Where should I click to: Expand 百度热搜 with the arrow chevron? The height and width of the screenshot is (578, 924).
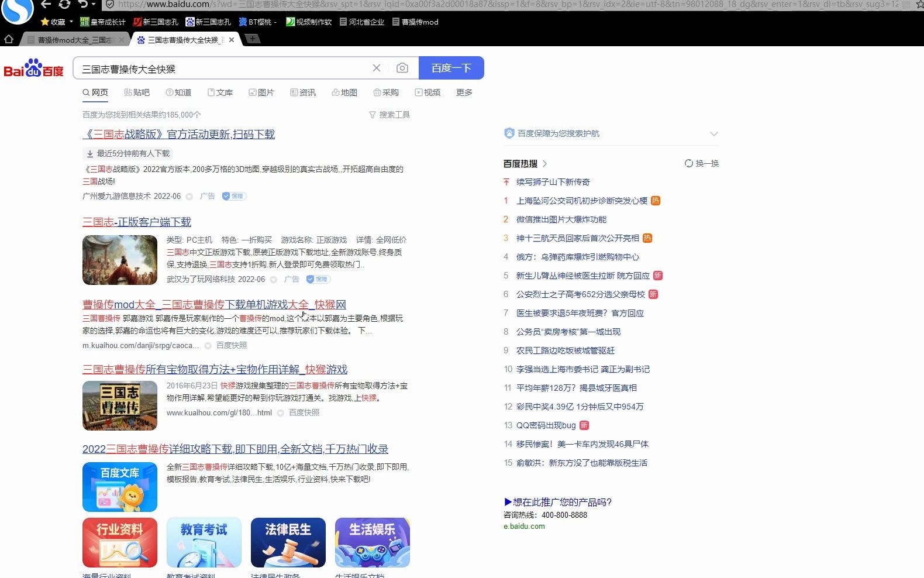click(x=545, y=164)
